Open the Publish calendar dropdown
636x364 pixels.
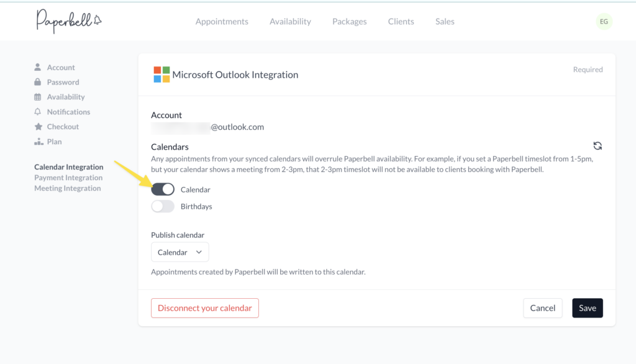click(180, 252)
